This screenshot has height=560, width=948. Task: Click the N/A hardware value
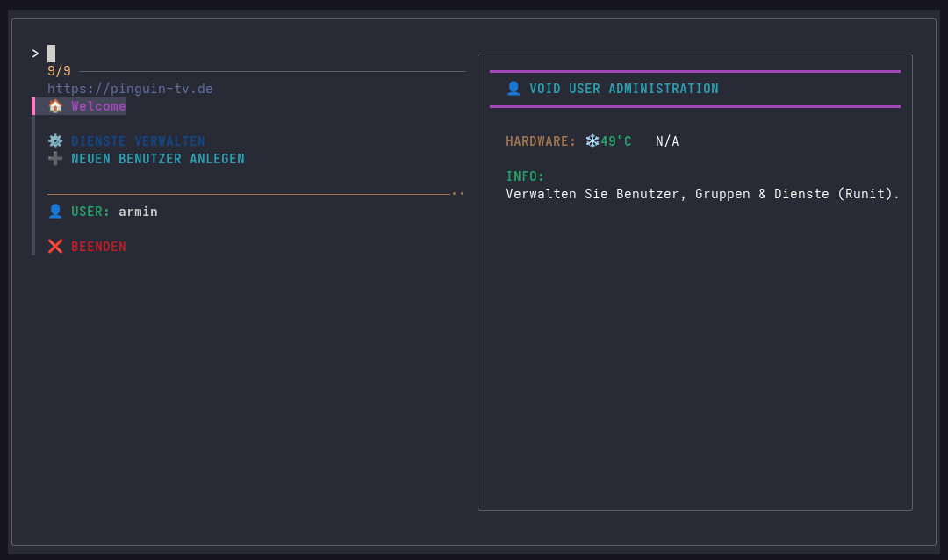(x=667, y=141)
